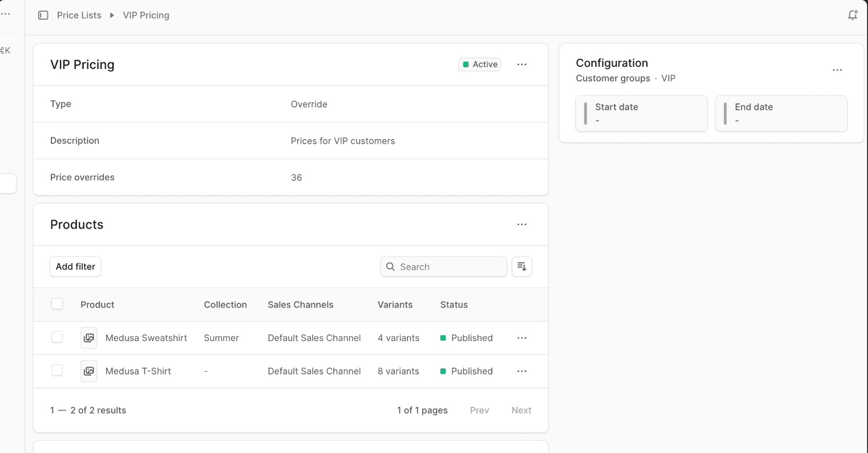The image size is (868, 453).
Task: Check the Medusa Sweatshirt row checkbox
Action: (x=57, y=337)
